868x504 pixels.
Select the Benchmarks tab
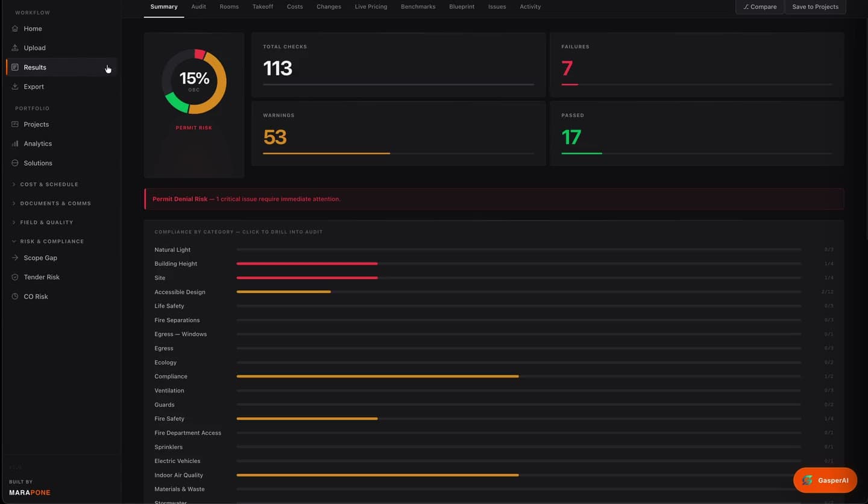click(418, 7)
